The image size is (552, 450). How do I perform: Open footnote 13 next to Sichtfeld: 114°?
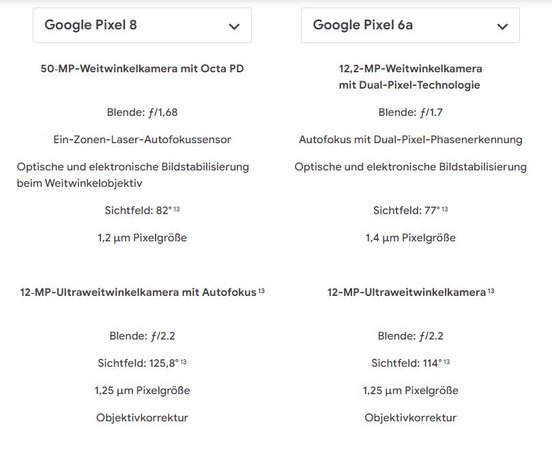click(x=446, y=362)
